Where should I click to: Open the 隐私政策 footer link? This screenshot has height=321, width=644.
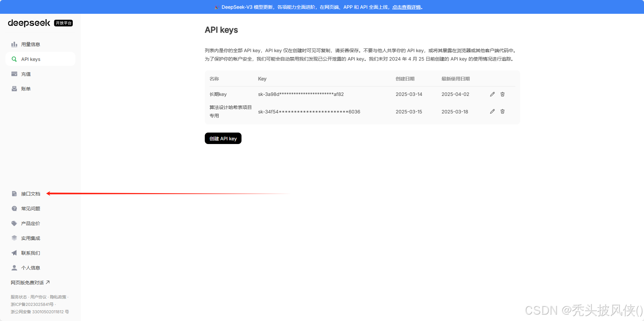point(58,297)
